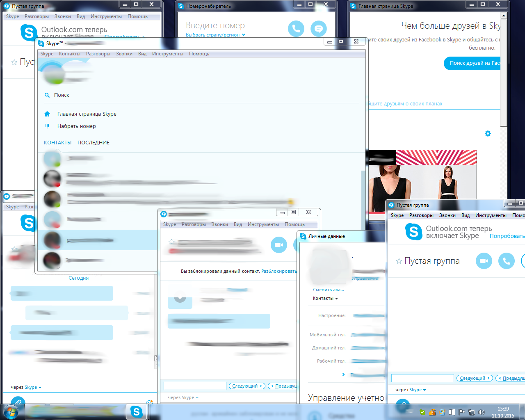Open Skype from the taskbar
Viewport: 525px width, 420px height.
[x=136, y=412]
